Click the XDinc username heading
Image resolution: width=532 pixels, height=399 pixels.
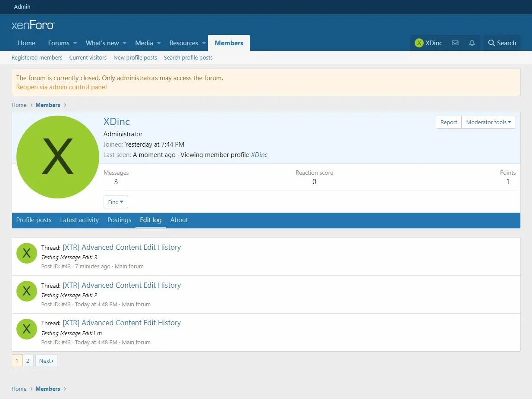(116, 122)
